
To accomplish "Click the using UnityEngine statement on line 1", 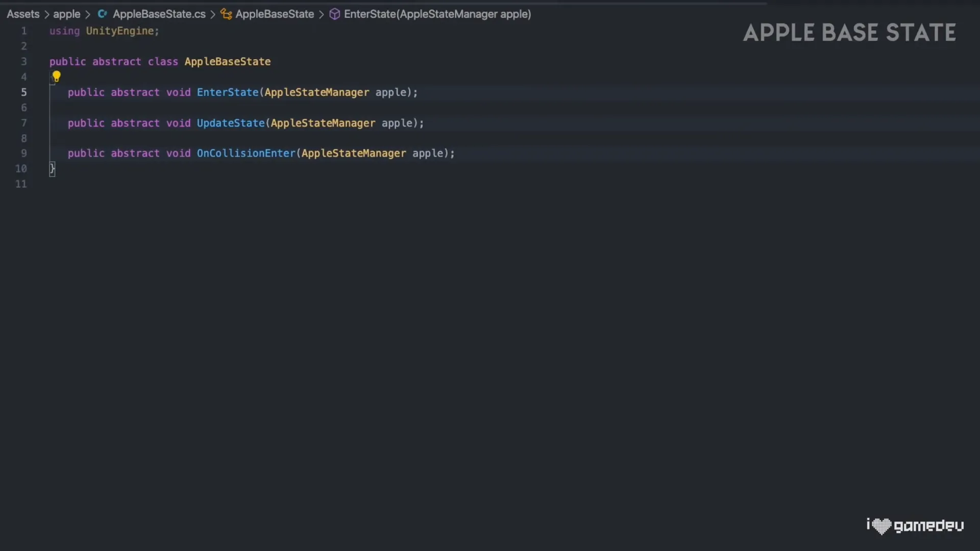I will click(104, 31).
